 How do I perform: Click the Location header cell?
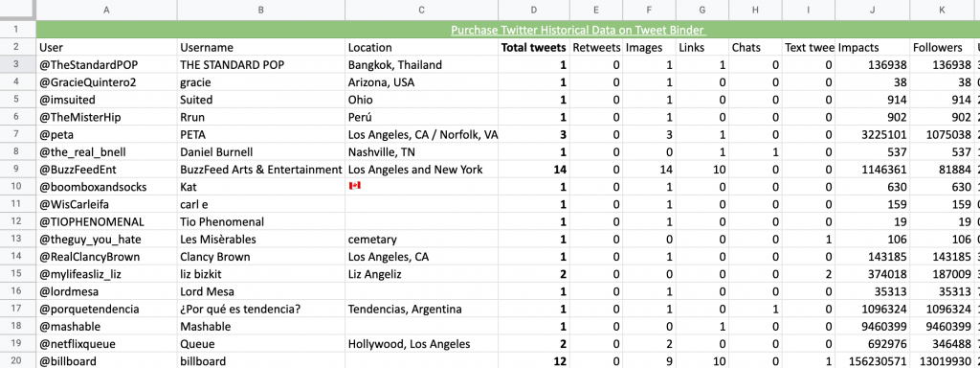point(421,48)
